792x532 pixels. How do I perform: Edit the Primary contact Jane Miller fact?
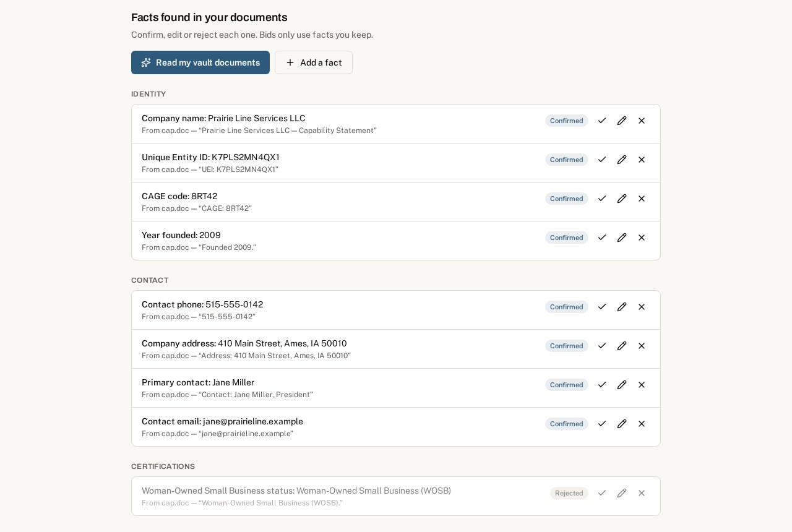(x=622, y=385)
